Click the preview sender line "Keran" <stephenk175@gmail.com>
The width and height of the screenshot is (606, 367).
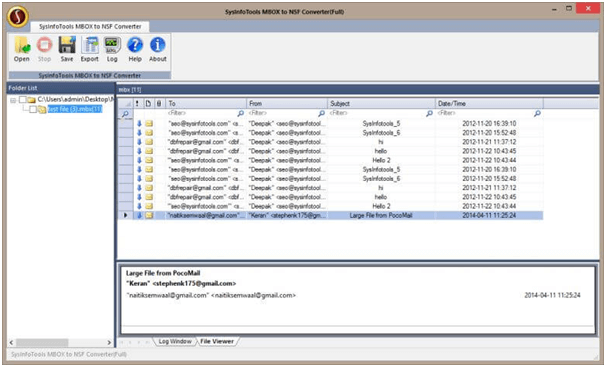pos(181,284)
